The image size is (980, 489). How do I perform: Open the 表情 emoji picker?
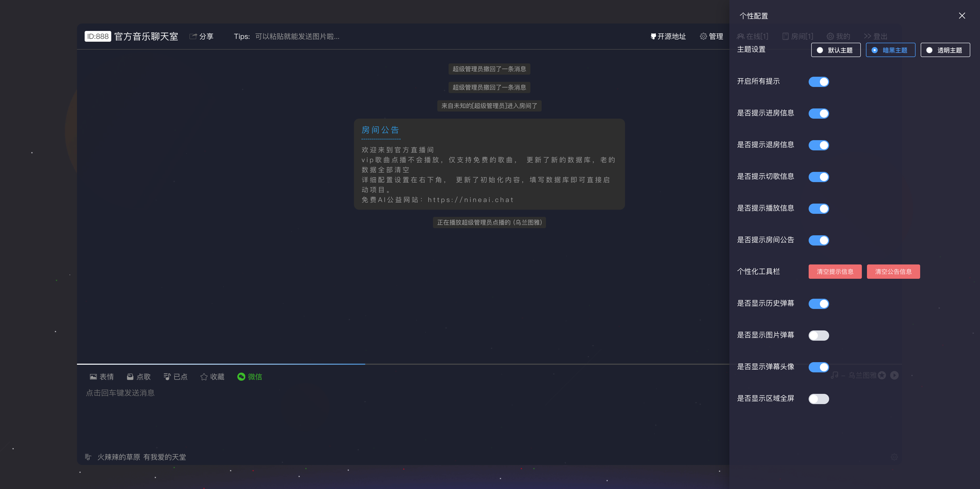102,377
